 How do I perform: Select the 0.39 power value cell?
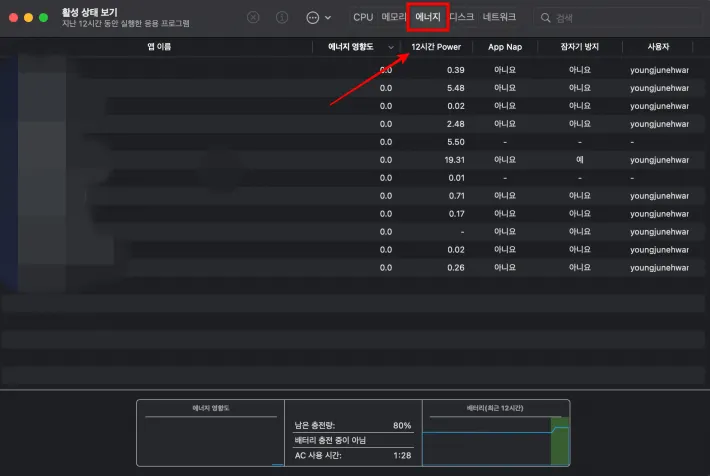[x=456, y=70]
